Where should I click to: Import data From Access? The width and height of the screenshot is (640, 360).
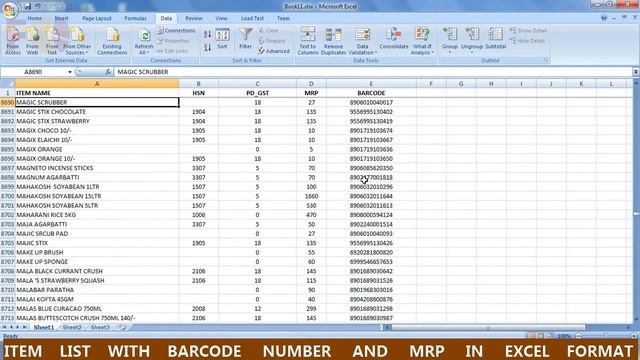13,41
